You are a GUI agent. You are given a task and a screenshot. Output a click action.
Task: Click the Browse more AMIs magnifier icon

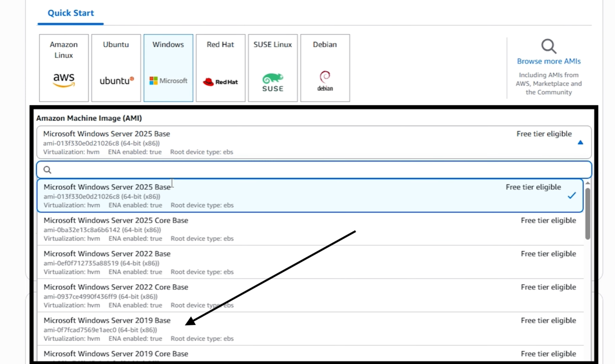pyautogui.click(x=549, y=46)
